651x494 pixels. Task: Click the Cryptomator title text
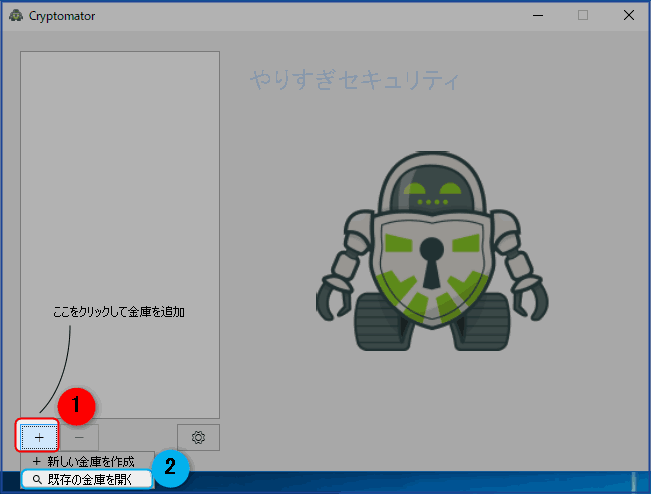(x=62, y=16)
